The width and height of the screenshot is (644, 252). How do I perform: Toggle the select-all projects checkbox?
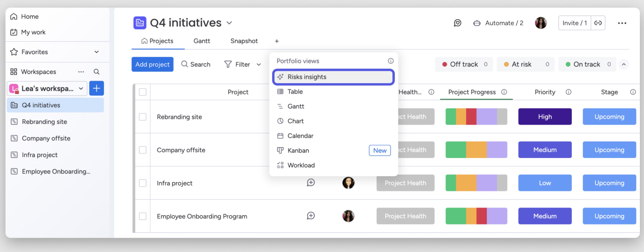(143, 92)
